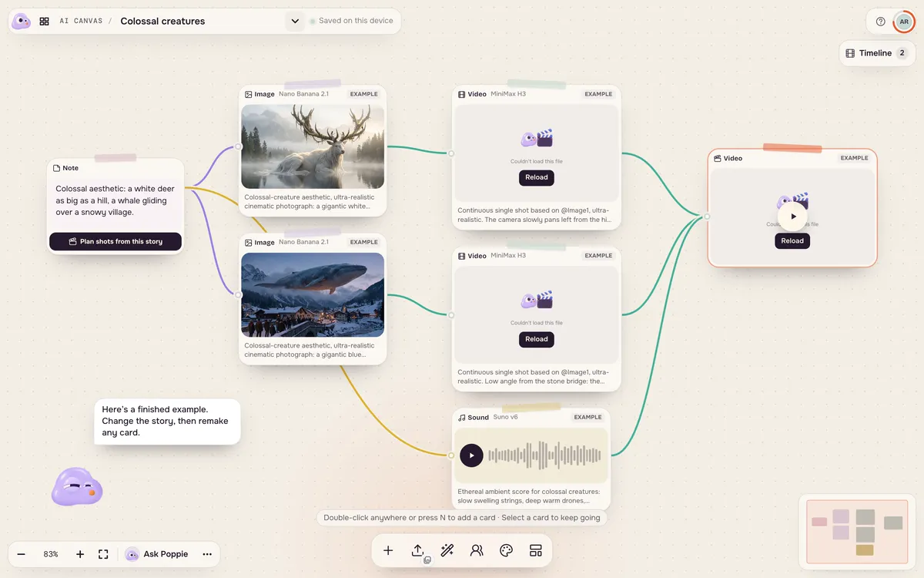Screen dimensions: 924x578
Task: Open the AR user avatar menu
Action: 904,22
